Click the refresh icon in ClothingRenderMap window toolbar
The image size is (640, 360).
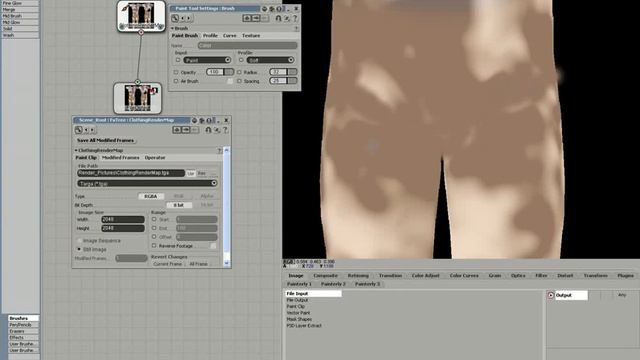click(79, 130)
